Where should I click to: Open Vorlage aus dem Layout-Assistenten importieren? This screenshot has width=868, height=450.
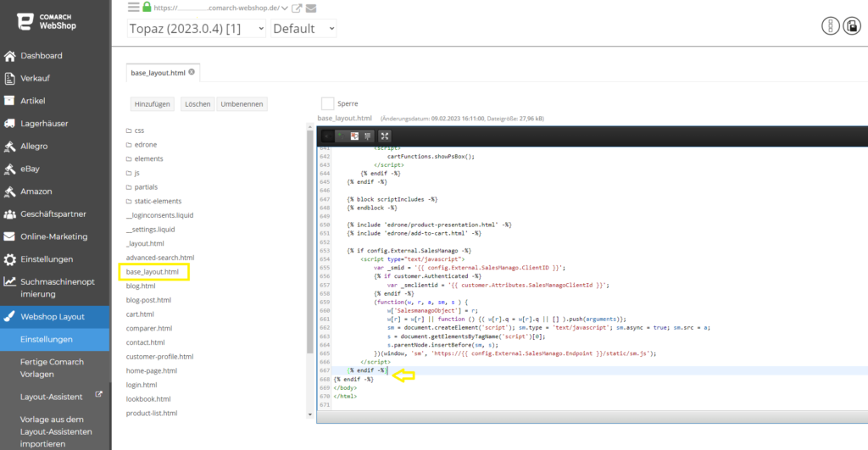56,431
